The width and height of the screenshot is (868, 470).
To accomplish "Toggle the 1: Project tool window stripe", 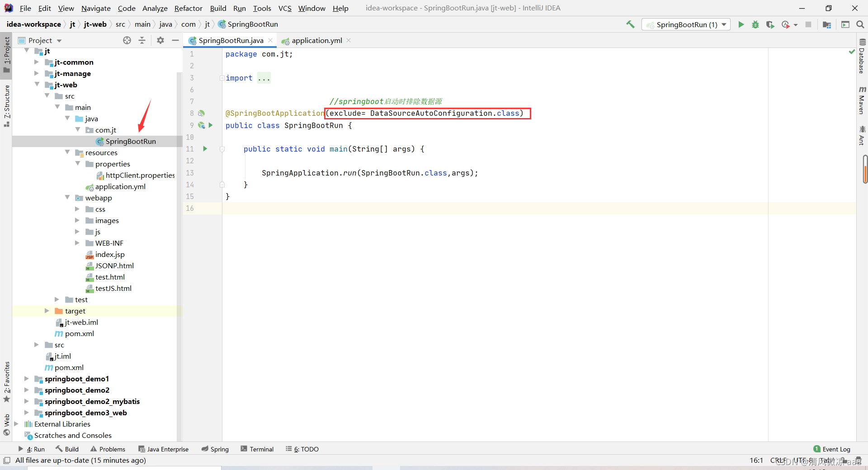I will 6,54.
